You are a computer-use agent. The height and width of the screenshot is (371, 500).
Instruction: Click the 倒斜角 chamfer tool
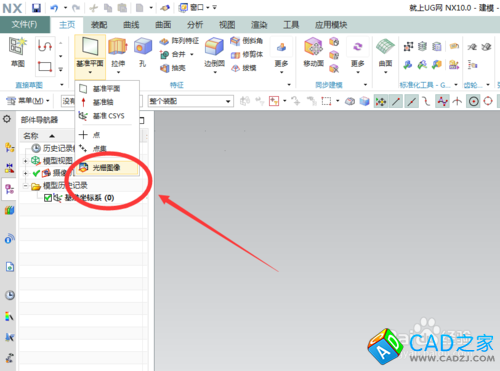[x=247, y=41]
